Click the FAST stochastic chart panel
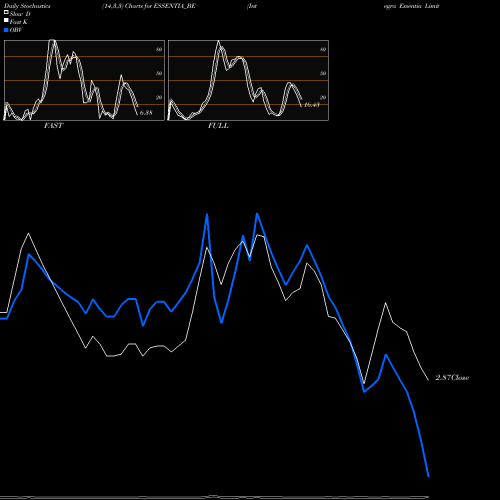The image size is (500, 500). [84, 80]
